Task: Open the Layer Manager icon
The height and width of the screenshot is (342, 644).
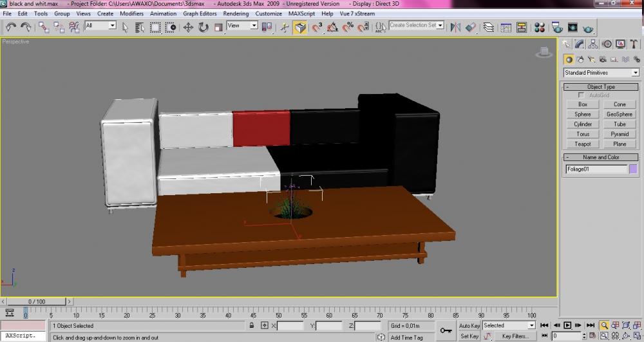Action: 489,27
